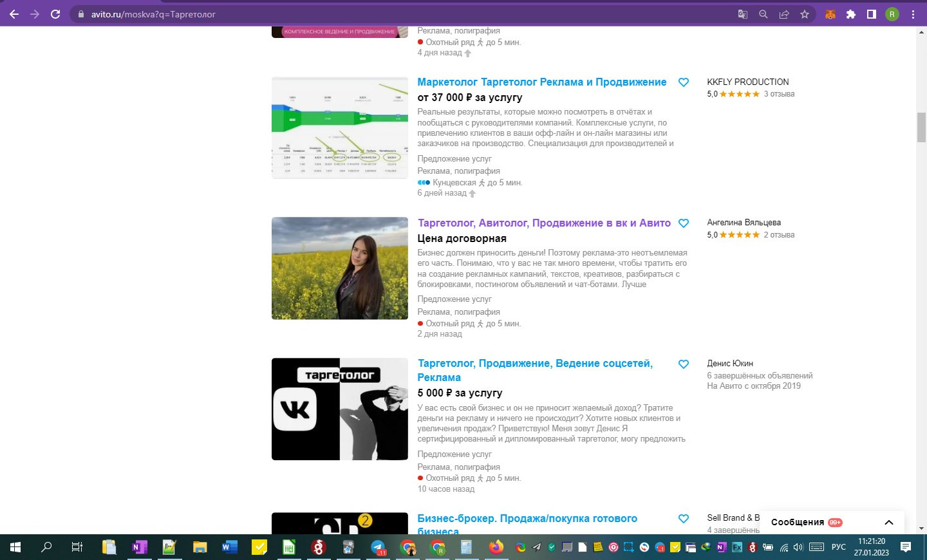Open seller Денис Юкин profile
The height and width of the screenshot is (560, 927).
[x=730, y=364]
